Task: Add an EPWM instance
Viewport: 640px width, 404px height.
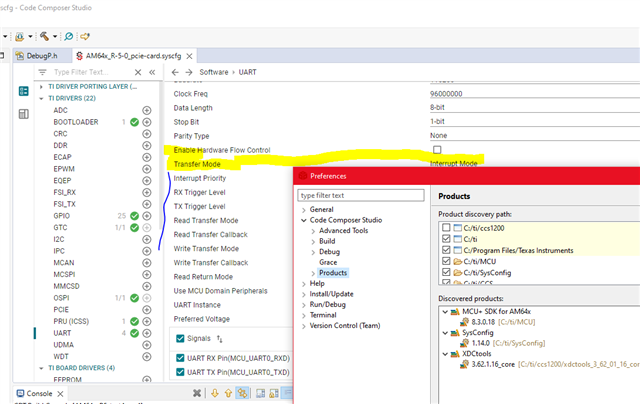Action: pos(147,169)
